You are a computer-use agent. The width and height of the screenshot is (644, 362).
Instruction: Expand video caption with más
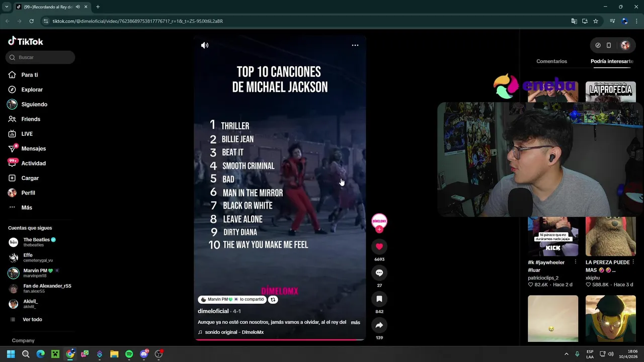pos(355,322)
